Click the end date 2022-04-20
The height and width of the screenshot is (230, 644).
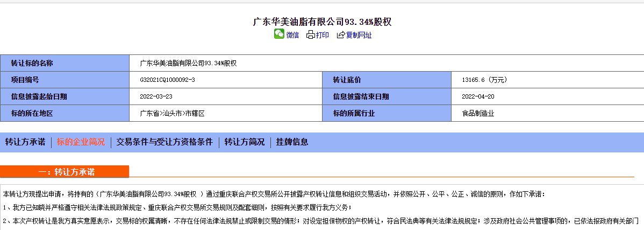tap(478, 97)
